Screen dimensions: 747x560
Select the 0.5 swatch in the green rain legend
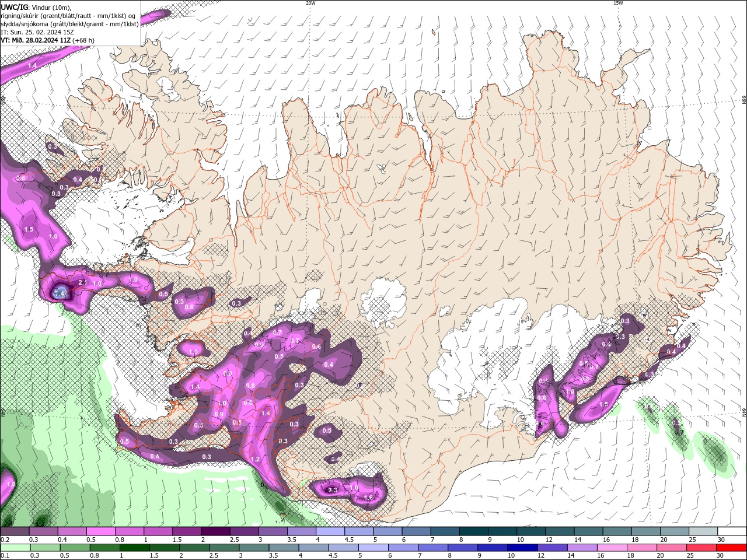(x=75, y=548)
